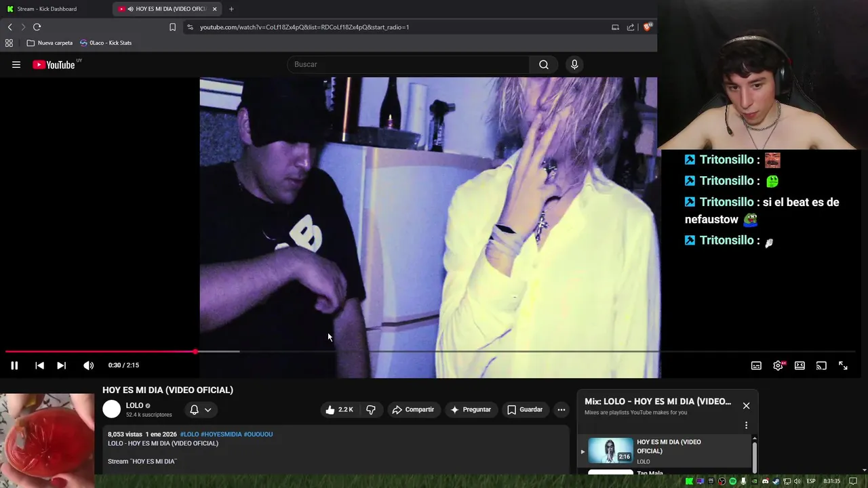Image resolution: width=868 pixels, height=488 pixels.
Task: Open the #LOLO hashtag link
Action: [189, 434]
